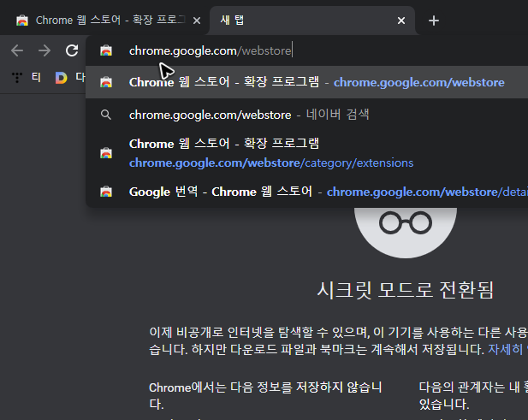Reload the page with the refresh icon
Image resolution: width=528 pixels, height=420 pixels.
(72, 50)
